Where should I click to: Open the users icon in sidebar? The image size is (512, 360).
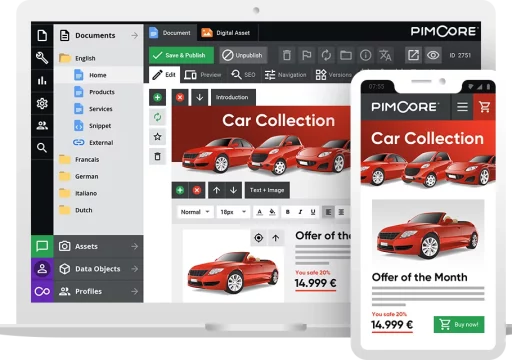(x=42, y=126)
